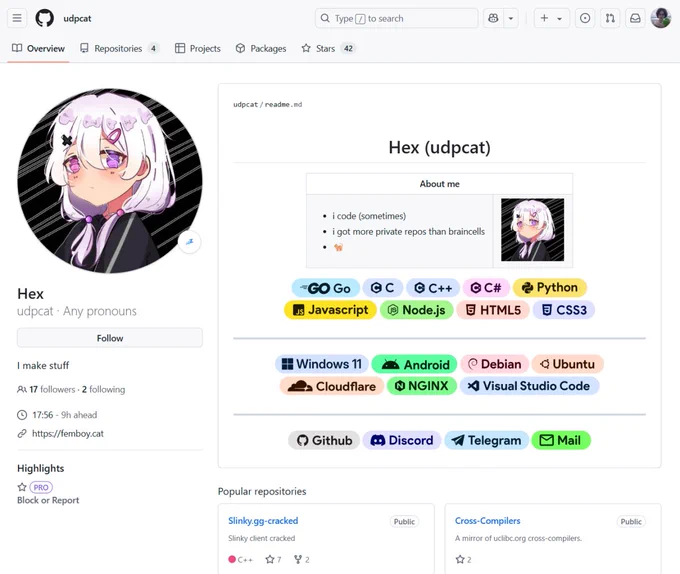Click the udpcat username in header
680x574 pixels.
[x=77, y=19]
